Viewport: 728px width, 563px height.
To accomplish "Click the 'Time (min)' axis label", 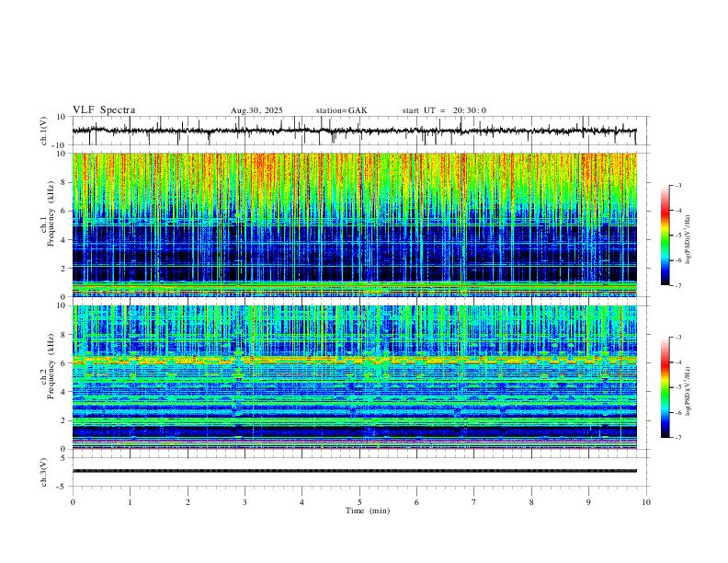I will coord(368,511).
